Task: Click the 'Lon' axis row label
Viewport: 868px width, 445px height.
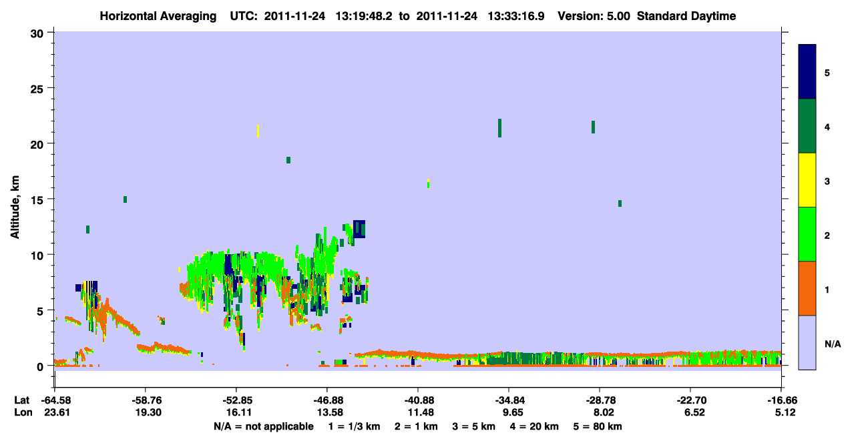Action: pos(23,413)
